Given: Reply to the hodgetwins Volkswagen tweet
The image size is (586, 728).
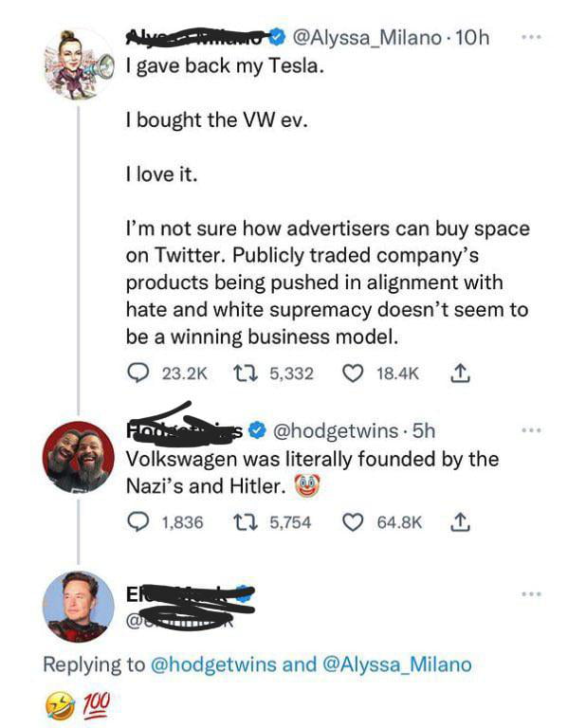Looking at the screenshot, I should [136, 521].
